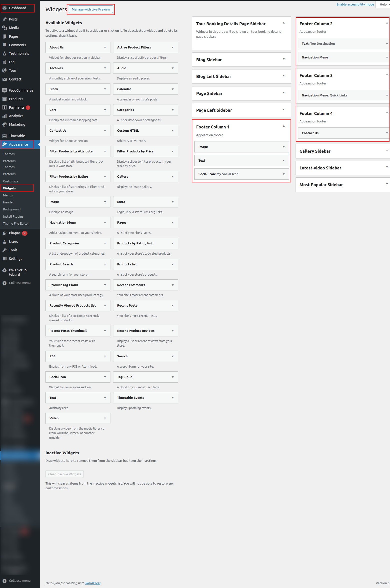This screenshot has width=390, height=588.
Task: Click the WooCommerce logo icon
Action: coord(4,90)
